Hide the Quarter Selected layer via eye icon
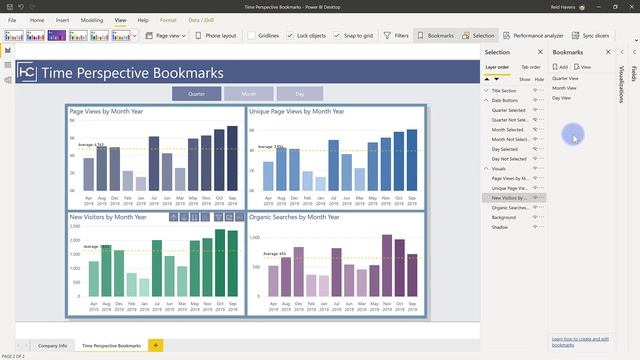640x360 pixels. click(535, 110)
